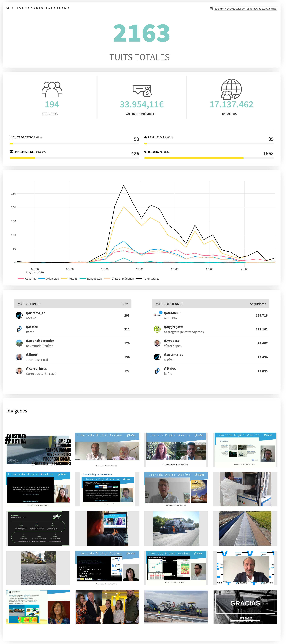Toggle the Tuits totales series in the chart legend
286x644 pixels.
(148, 279)
